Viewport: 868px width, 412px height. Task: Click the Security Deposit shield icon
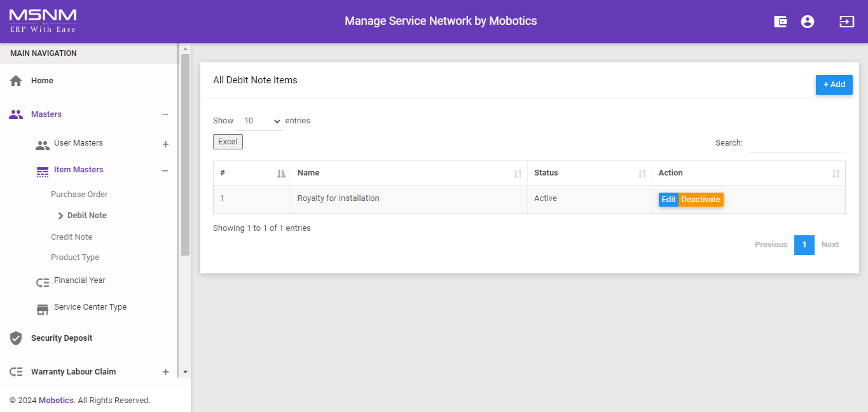pyautogui.click(x=16, y=338)
